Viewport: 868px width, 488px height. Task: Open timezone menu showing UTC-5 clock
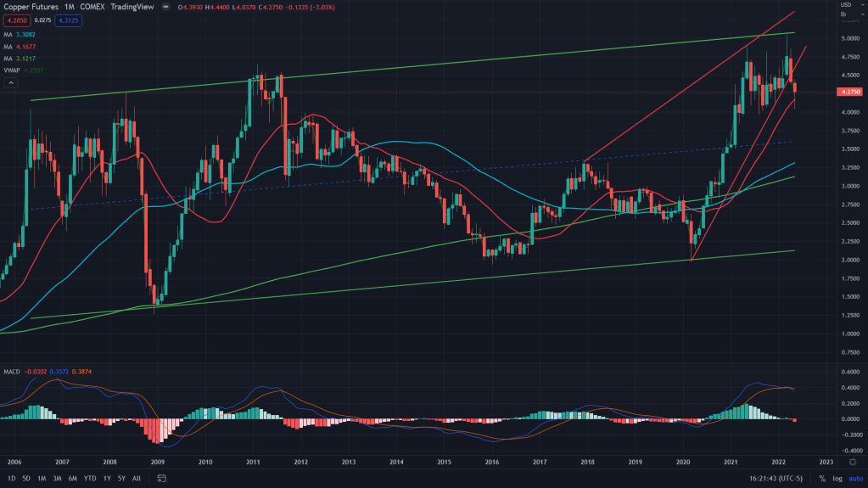pos(778,479)
